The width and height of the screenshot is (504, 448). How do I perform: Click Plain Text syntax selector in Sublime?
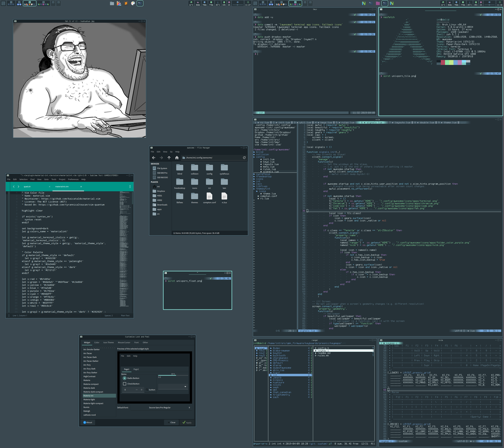point(125,316)
